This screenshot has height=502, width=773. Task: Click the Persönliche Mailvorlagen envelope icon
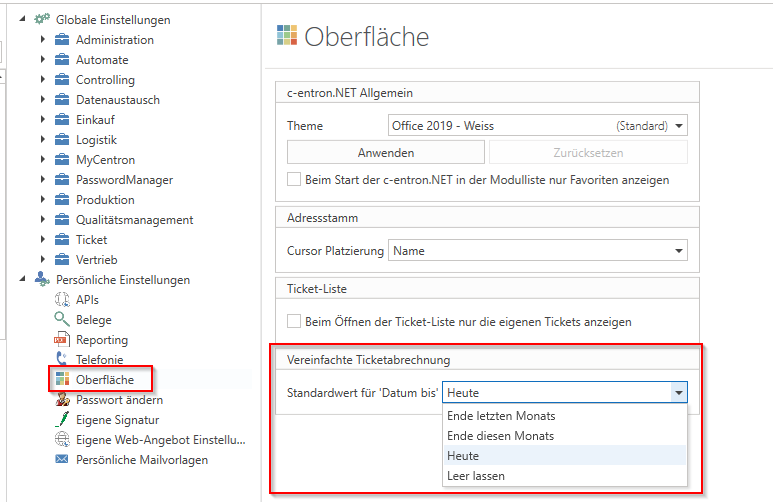pos(61,460)
